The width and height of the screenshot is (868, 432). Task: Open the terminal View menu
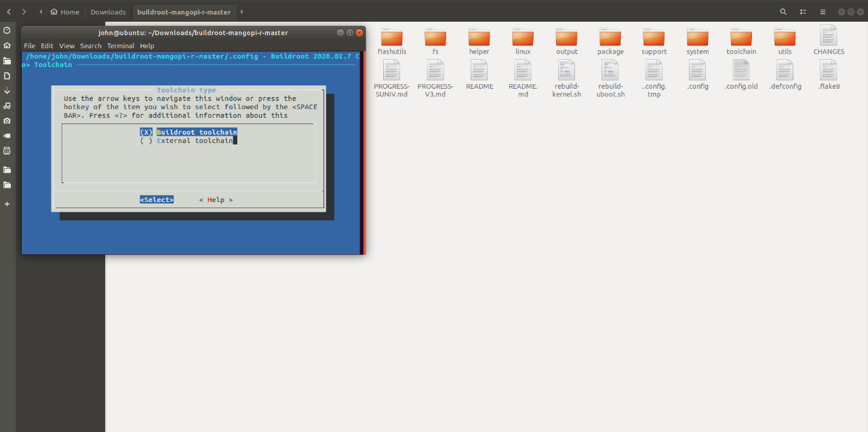(66, 45)
